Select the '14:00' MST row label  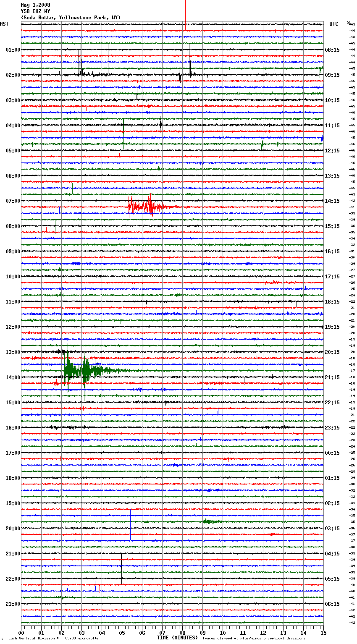click(13, 377)
